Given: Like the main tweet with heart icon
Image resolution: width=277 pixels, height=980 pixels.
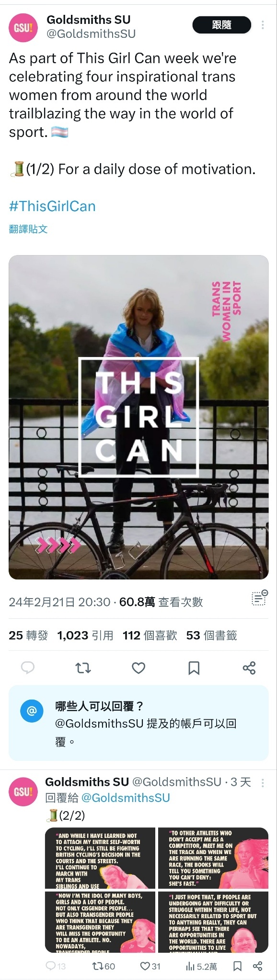Looking at the screenshot, I should (x=138, y=668).
